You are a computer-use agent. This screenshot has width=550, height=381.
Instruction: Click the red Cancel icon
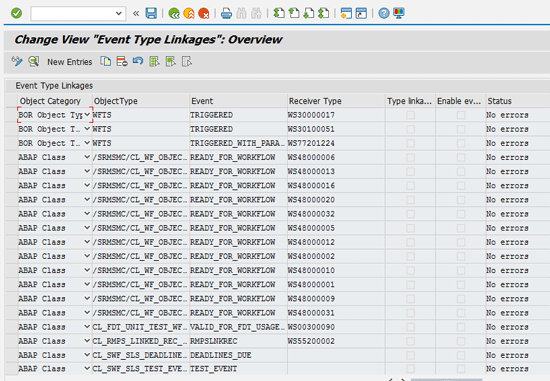point(203,13)
